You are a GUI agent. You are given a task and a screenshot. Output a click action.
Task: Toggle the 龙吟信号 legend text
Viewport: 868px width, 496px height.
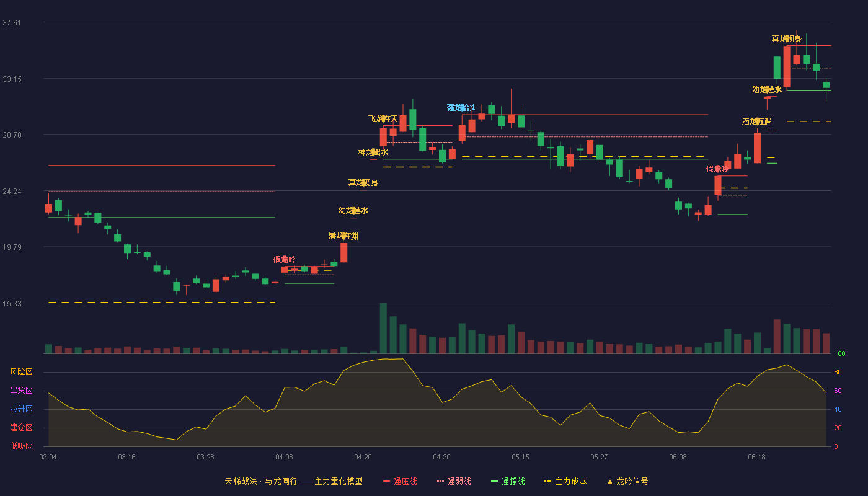coord(632,481)
